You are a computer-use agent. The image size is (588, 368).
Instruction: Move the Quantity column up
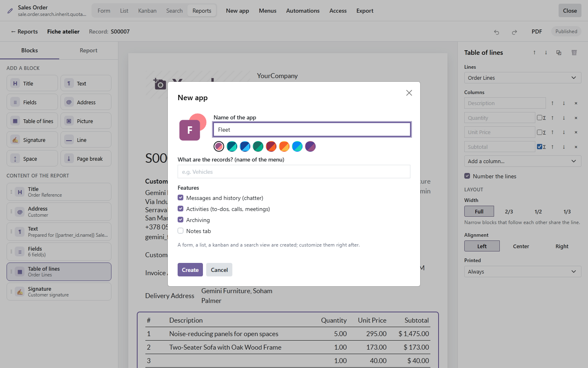[x=552, y=118]
